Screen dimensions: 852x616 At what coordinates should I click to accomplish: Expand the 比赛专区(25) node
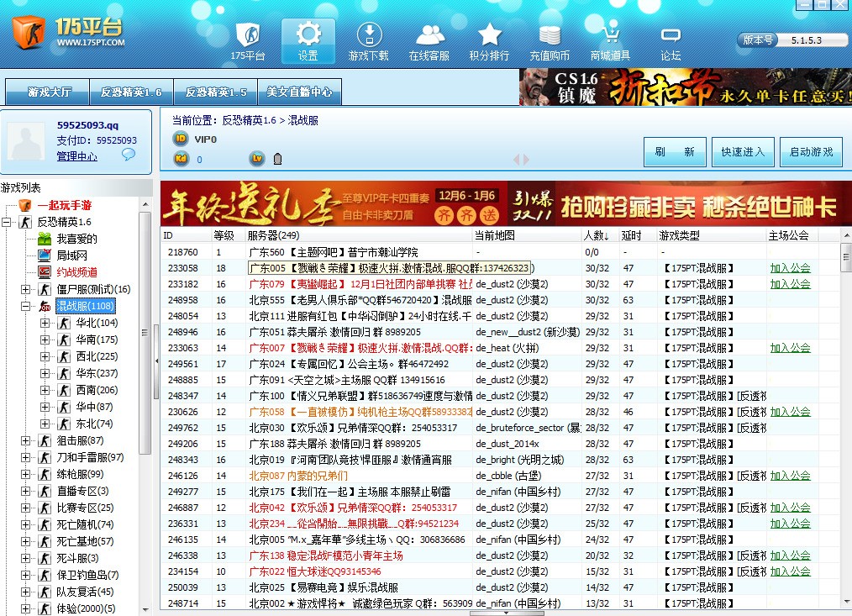tap(25, 508)
